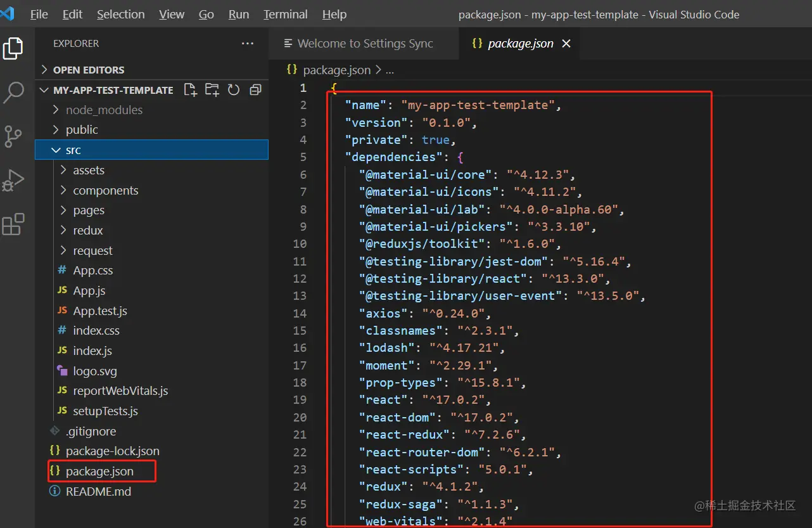Click the "react-router-dom" dependency line
This screenshot has width=812, height=528.
[x=460, y=452]
